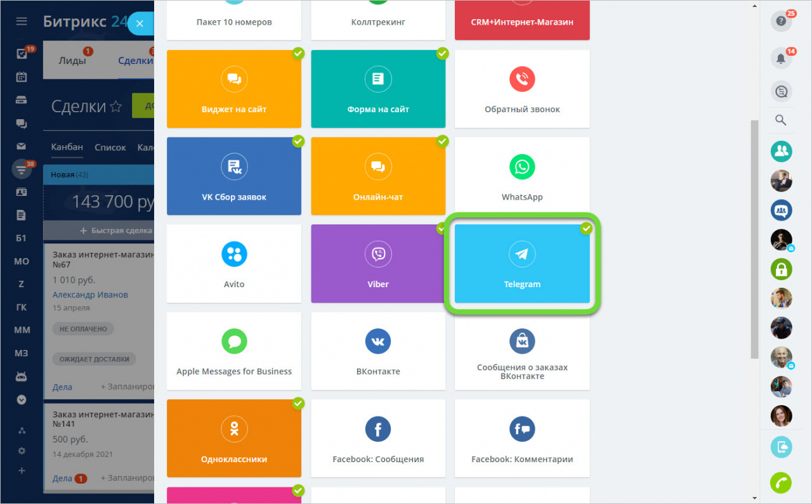Open the Новая (43) column header
This screenshot has width=812, height=504.
tap(98, 174)
